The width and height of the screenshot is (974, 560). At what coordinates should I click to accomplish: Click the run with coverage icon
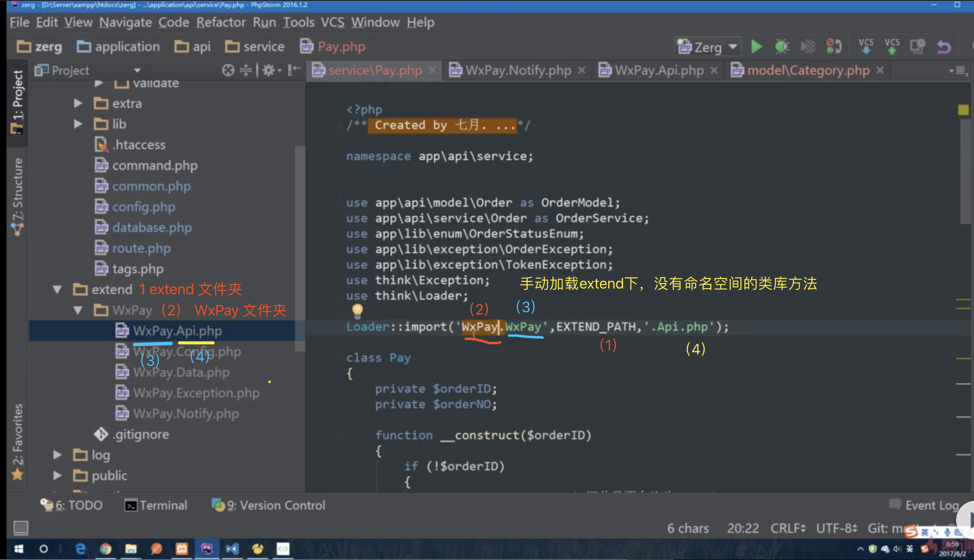point(808,47)
